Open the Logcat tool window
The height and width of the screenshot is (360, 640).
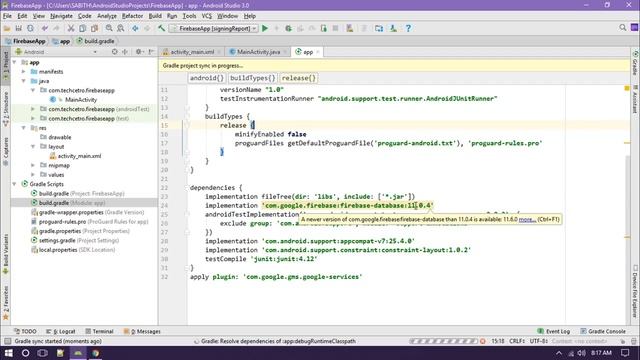point(60,331)
